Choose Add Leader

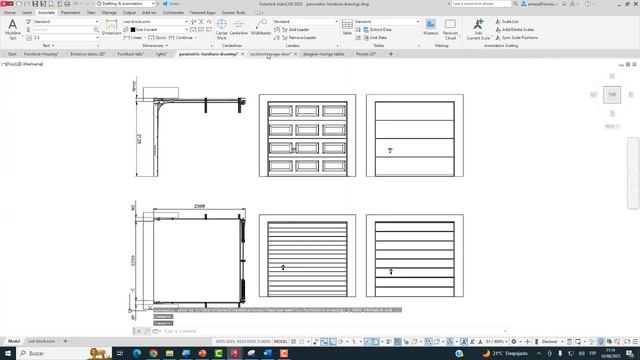pos(296,29)
